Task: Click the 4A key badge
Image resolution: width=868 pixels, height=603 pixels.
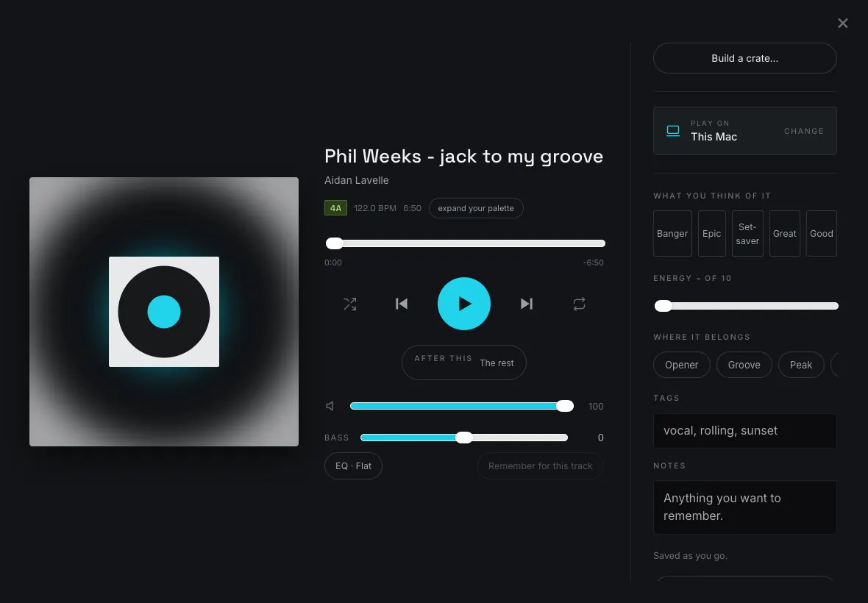Action: [335, 208]
